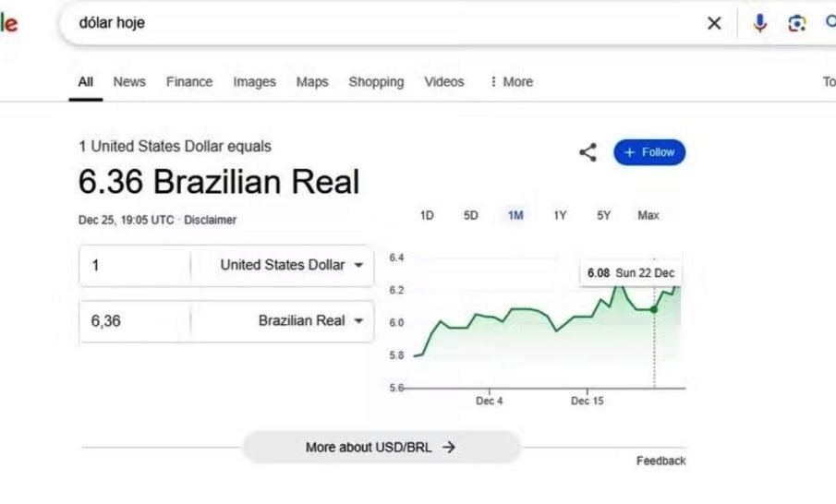Switch to the News tab
Screen dimensions: 836x504
[129, 82]
